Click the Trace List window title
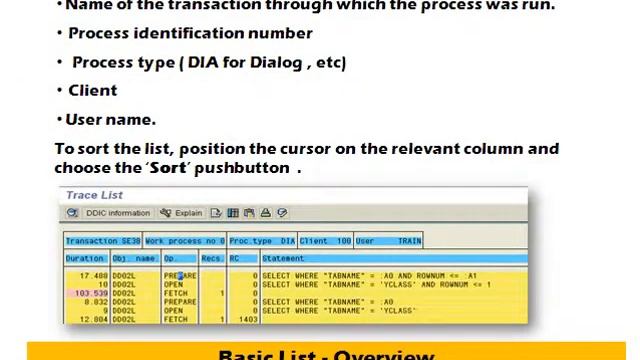Viewport: 640px width, 360px height. [94, 195]
